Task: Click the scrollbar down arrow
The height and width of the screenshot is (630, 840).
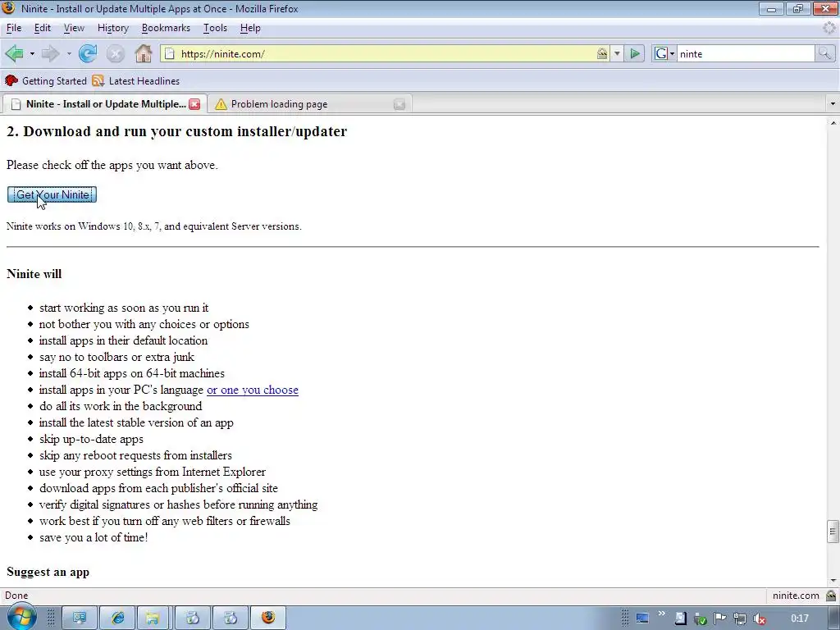Action: coord(833,581)
